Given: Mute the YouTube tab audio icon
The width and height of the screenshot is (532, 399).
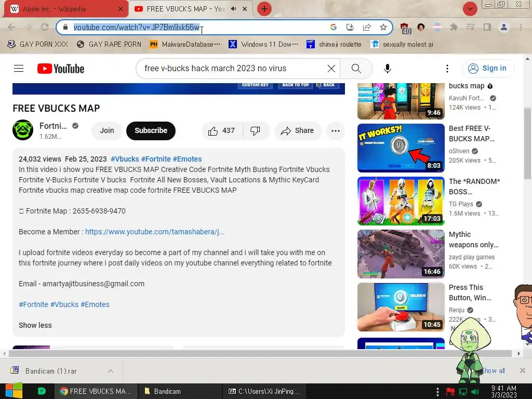Looking at the screenshot, I should click(233, 9).
